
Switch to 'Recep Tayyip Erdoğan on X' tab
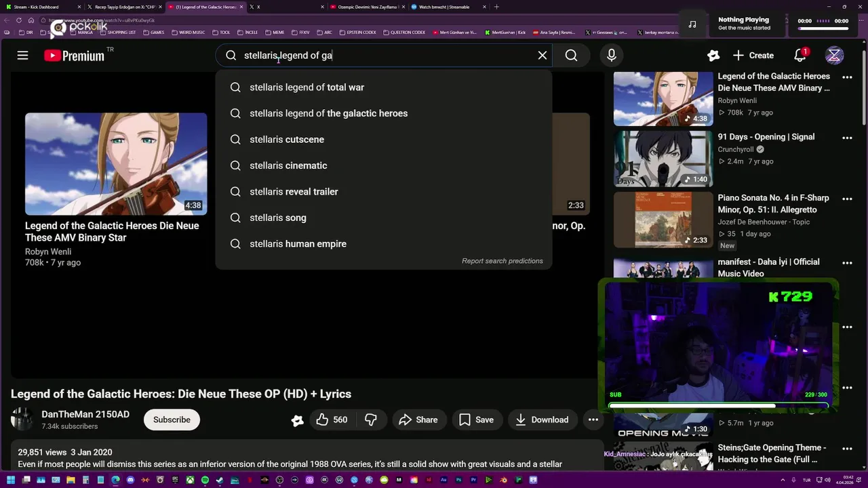[123, 7]
